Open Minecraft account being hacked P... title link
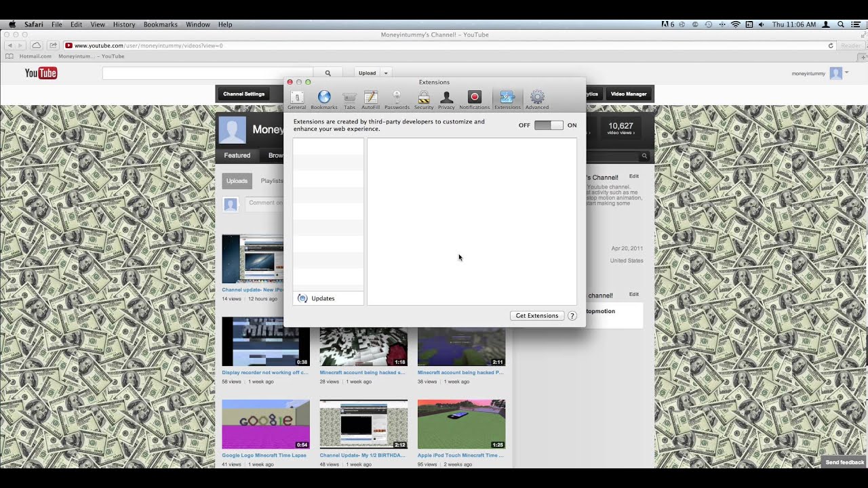Image resolution: width=868 pixels, height=488 pixels. (460, 373)
